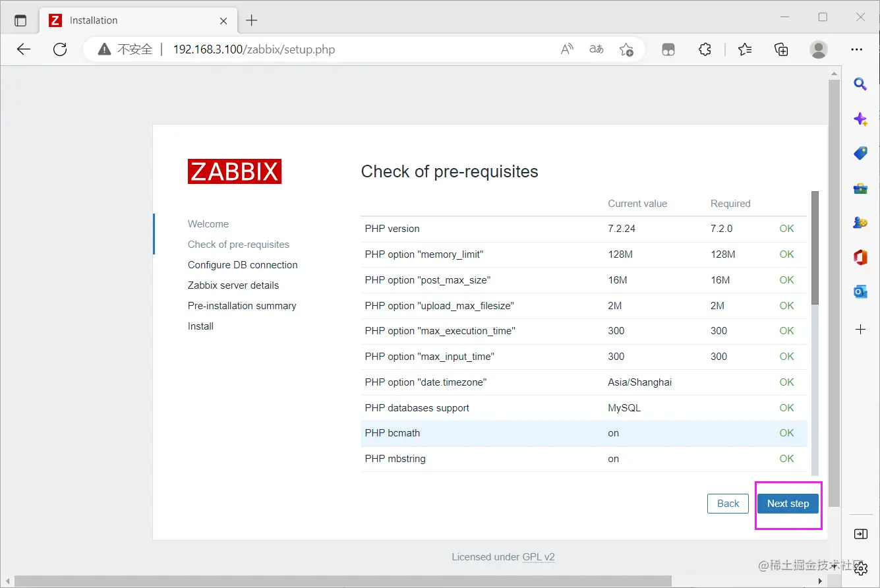Click the address bar URL
Viewport: 880px width, 588px height.
pyautogui.click(x=254, y=49)
